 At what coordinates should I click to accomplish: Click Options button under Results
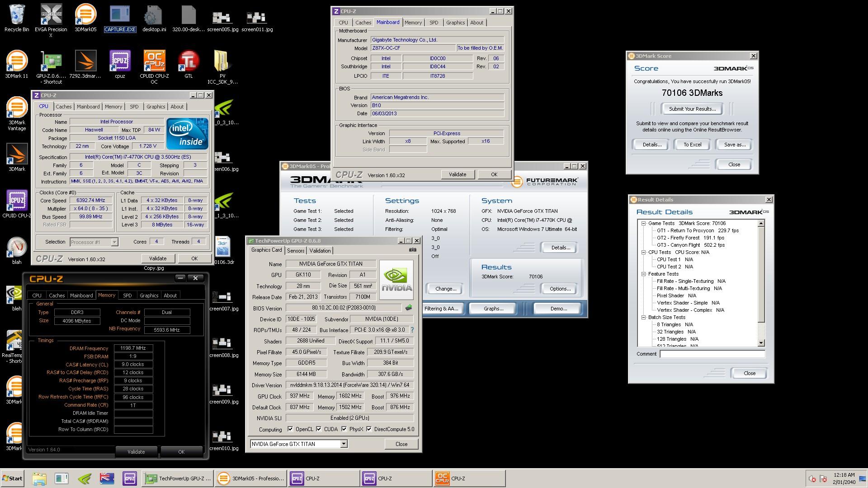pyautogui.click(x=560, y=289)
